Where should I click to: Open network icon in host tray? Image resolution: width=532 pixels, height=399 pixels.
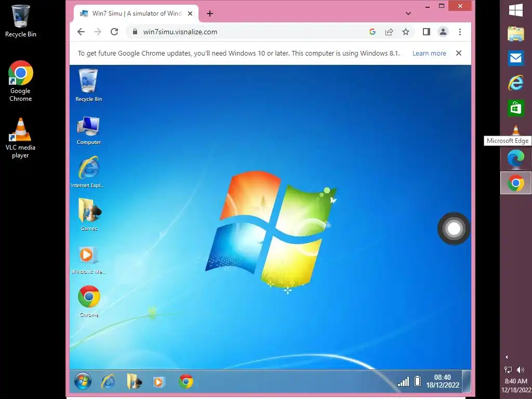(508, 370)
